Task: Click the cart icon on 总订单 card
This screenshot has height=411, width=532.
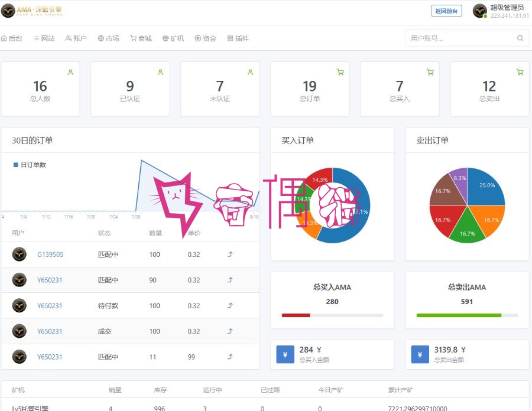Action: pyautogui.click(x=340, y=72)
